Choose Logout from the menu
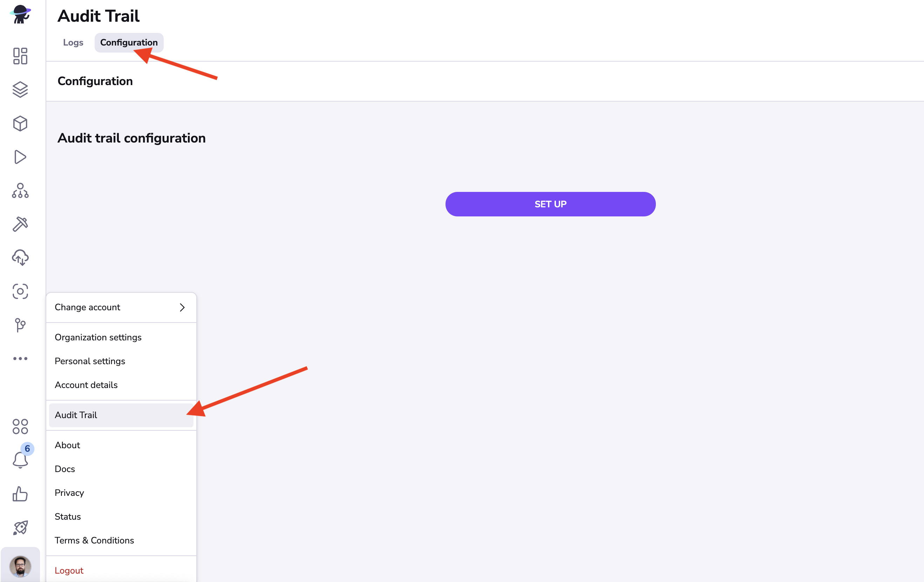 [69, 570]
